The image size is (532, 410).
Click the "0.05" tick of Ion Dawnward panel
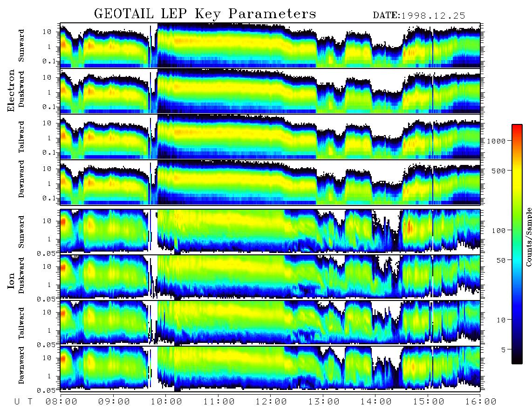[x=47, y=390]
